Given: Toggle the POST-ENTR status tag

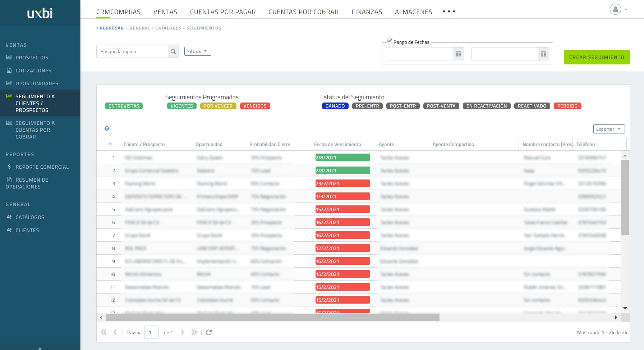Looking at the screenshot, I should coord(403,106).
